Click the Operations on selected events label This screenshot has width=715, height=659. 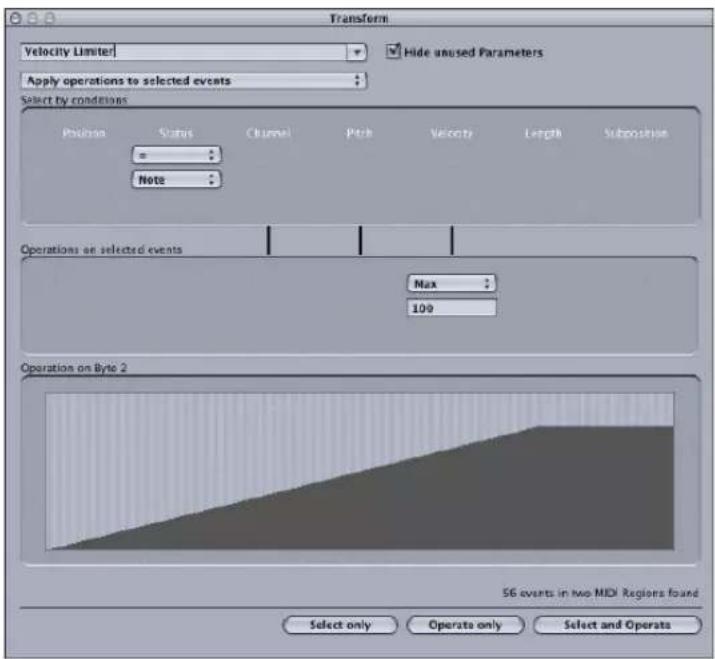coord(101,249)
